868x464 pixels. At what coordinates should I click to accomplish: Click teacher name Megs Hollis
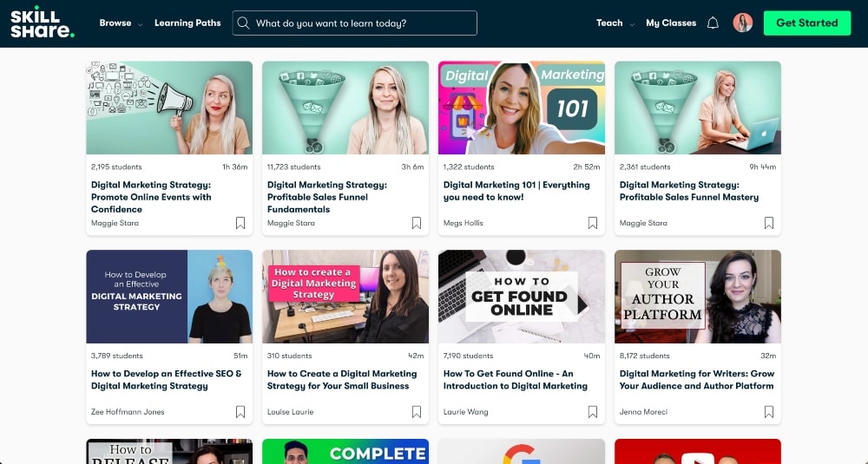pos(464,223)
